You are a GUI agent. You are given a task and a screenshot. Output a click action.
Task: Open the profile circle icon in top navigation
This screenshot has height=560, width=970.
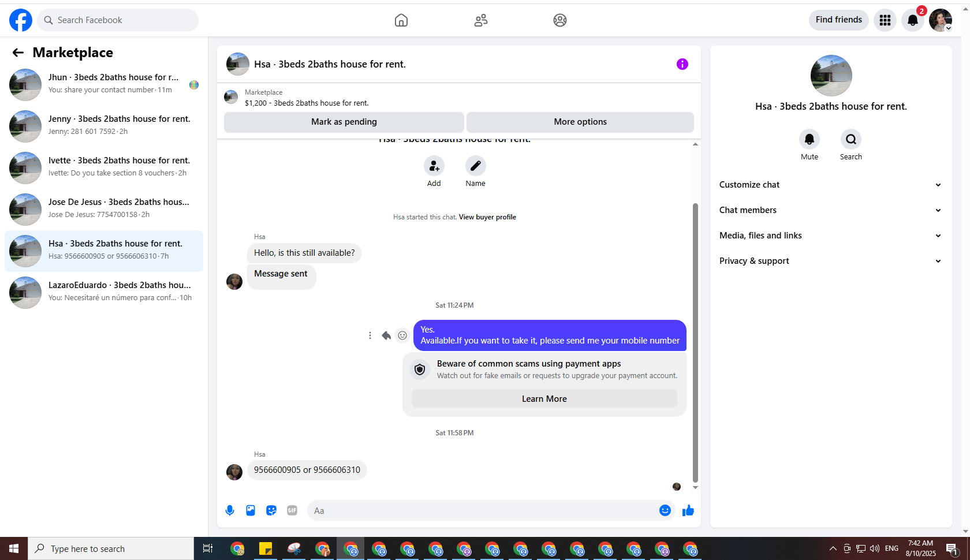tap(560, 20)
